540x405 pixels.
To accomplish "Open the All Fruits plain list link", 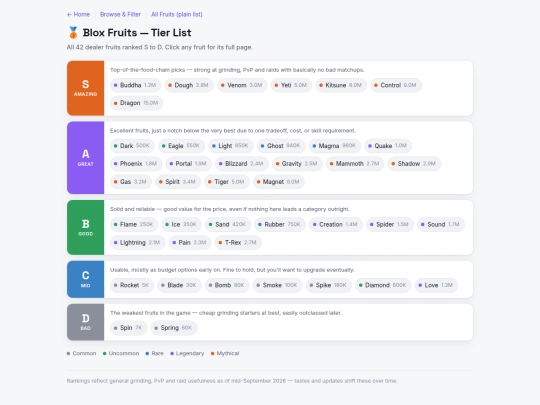I will tap(177, 14).
